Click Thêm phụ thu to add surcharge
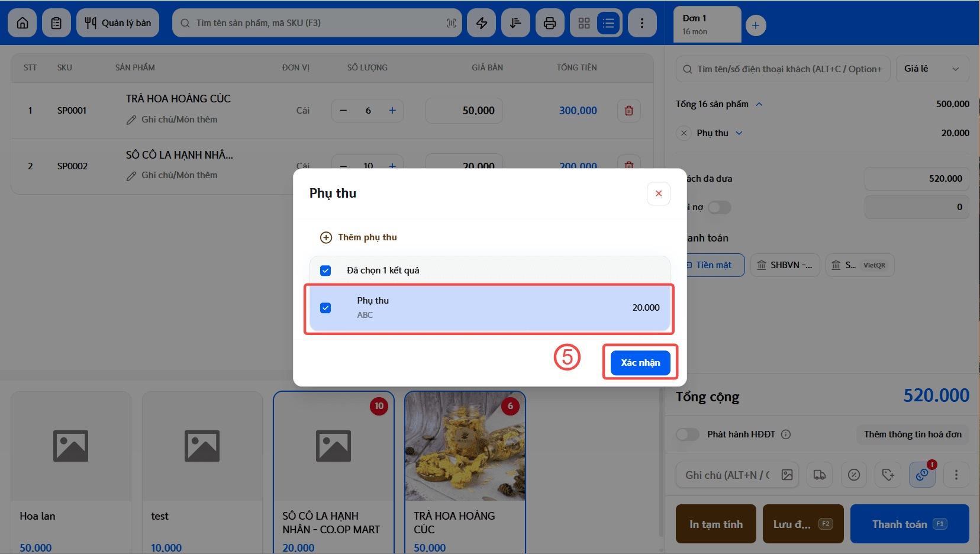The height and width of the screenshot is (554, 980). (359, 237)
